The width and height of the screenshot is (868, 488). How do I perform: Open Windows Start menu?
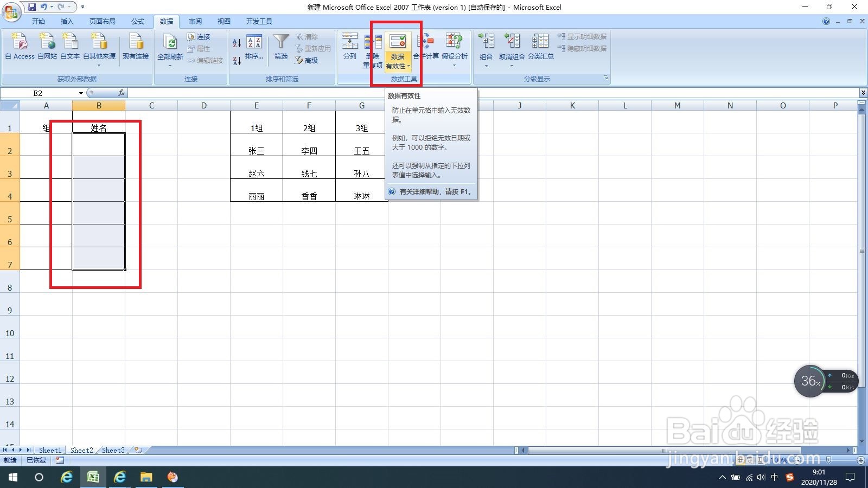[12, 477]
